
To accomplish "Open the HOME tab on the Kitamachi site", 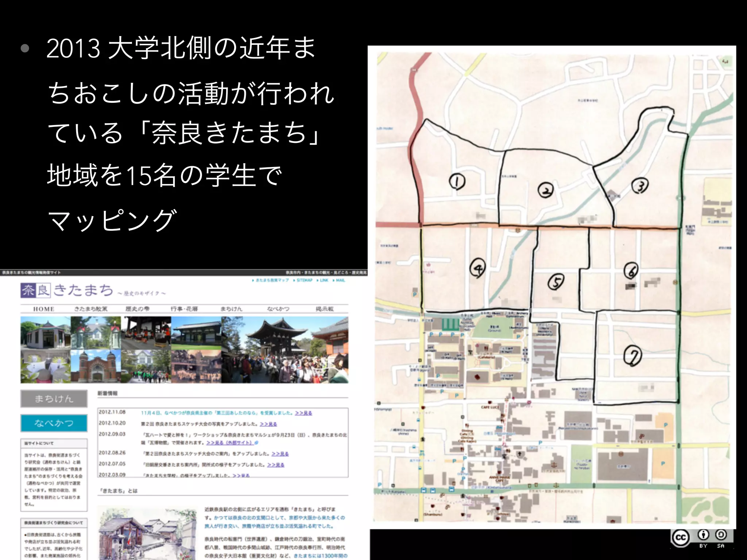I will click(x=44, y=309).
